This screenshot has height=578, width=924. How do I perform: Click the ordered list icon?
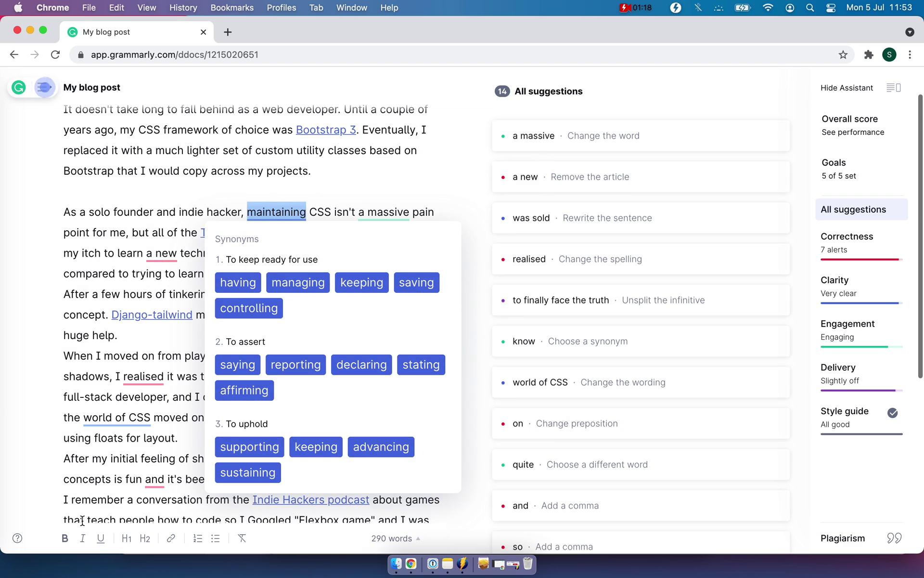198,538
